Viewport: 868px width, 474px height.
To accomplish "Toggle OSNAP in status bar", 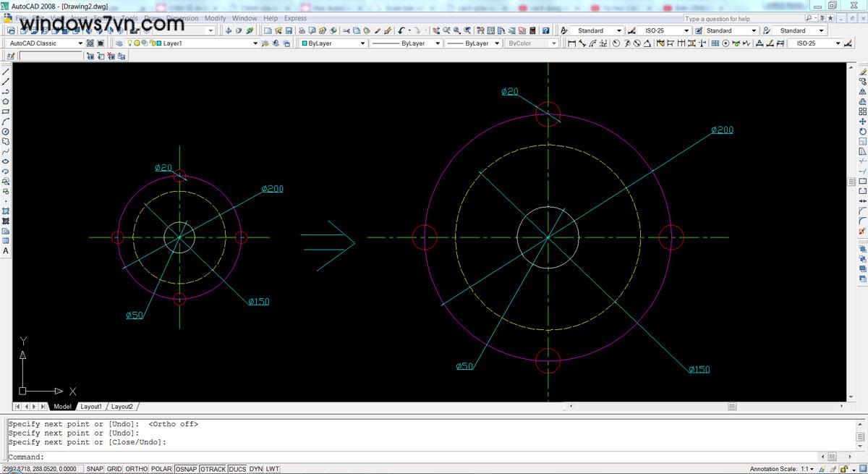I will tap(186, 469).
